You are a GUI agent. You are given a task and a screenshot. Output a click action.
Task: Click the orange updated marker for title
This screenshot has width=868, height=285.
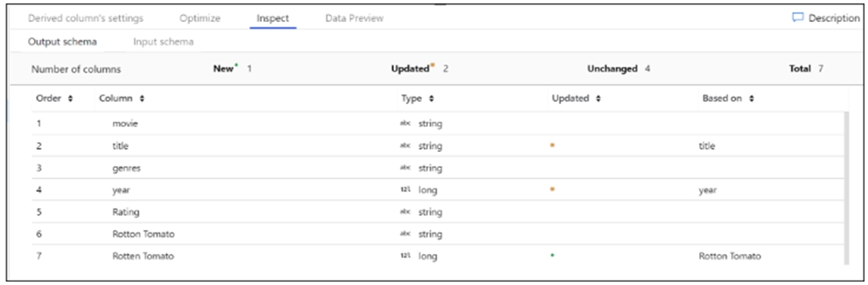tap(553, 145)
